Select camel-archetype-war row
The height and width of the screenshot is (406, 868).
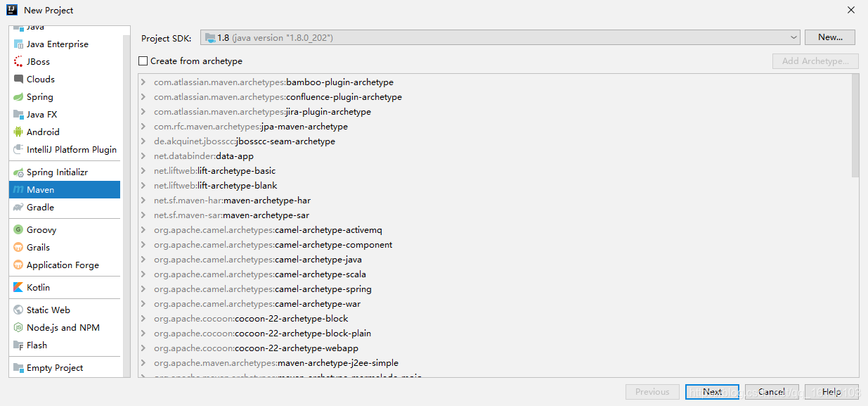pyautogui.click(x=495, y=304)
